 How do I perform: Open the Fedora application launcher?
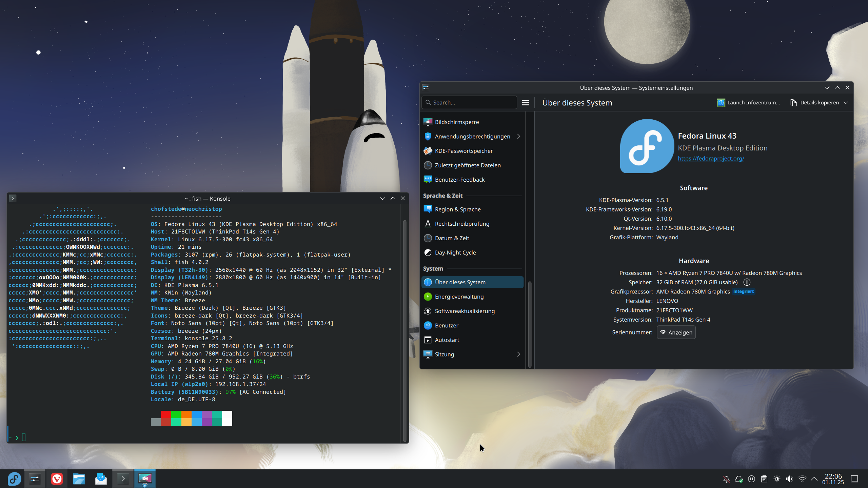point(14,479)
